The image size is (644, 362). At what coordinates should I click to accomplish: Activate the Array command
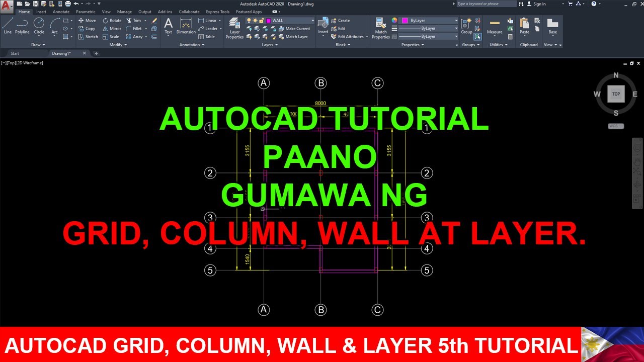pos(134,37)
